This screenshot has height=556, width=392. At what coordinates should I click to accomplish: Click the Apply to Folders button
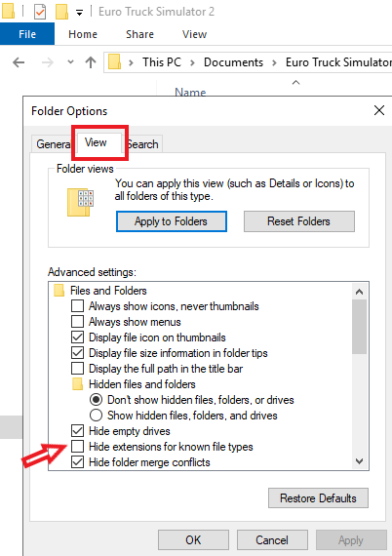(172, 221)
